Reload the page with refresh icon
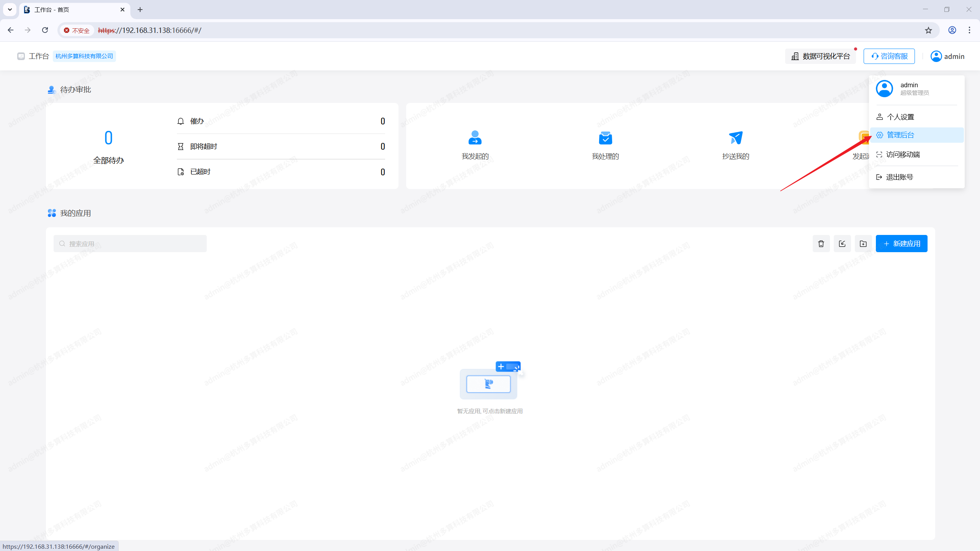This screenshot has height=551, width=980. point(45,30)
